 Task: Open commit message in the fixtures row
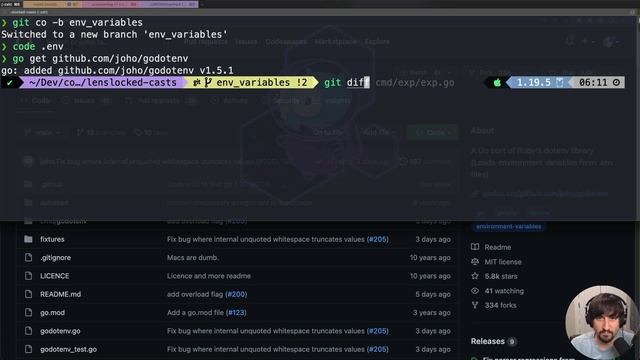(266, 239)
